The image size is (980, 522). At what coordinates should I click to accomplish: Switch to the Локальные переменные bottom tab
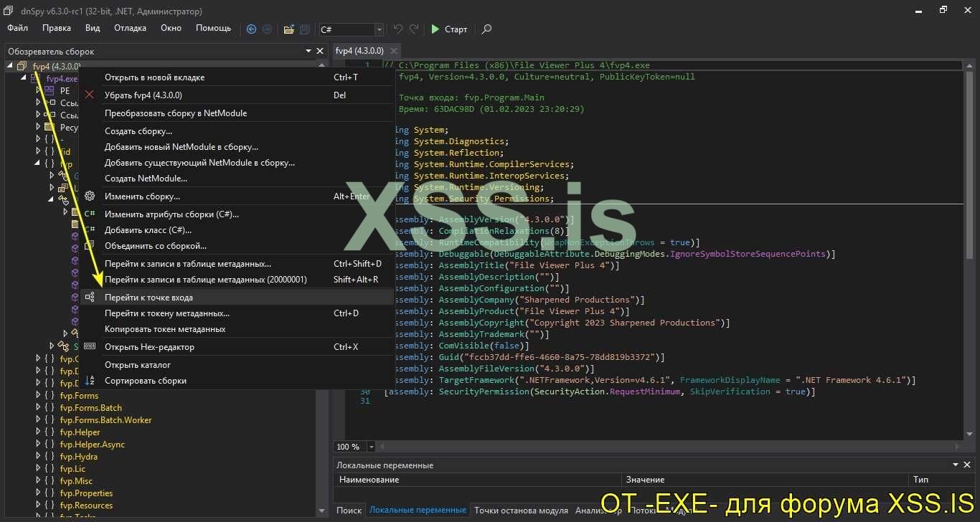coord(418,511)
